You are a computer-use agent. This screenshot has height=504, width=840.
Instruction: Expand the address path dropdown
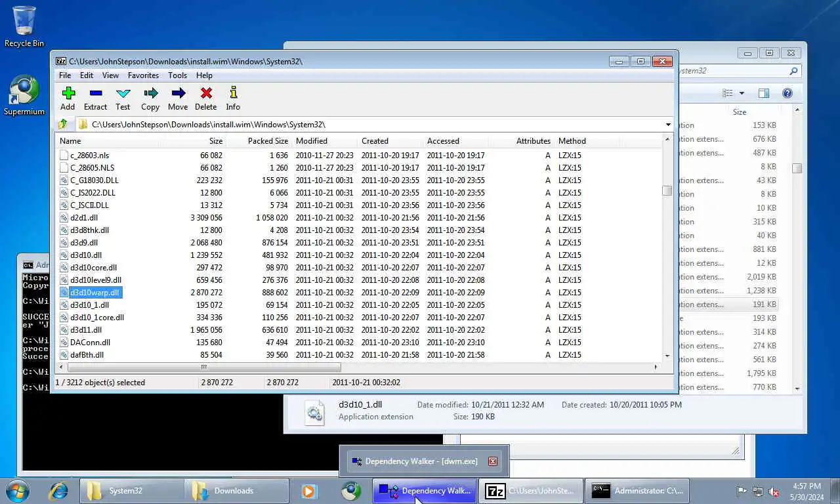[668, 125]
